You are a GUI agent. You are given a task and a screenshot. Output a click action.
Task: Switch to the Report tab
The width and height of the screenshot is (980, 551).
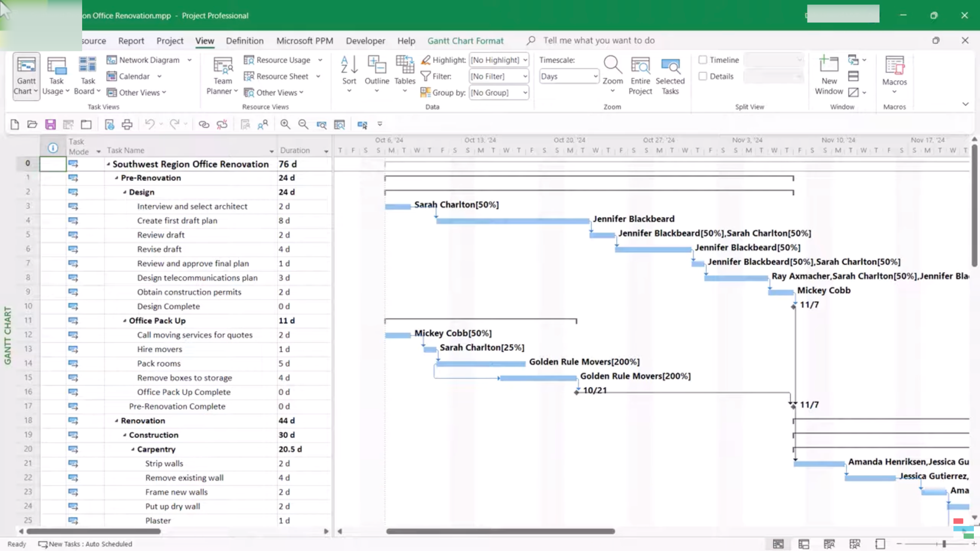131,41
